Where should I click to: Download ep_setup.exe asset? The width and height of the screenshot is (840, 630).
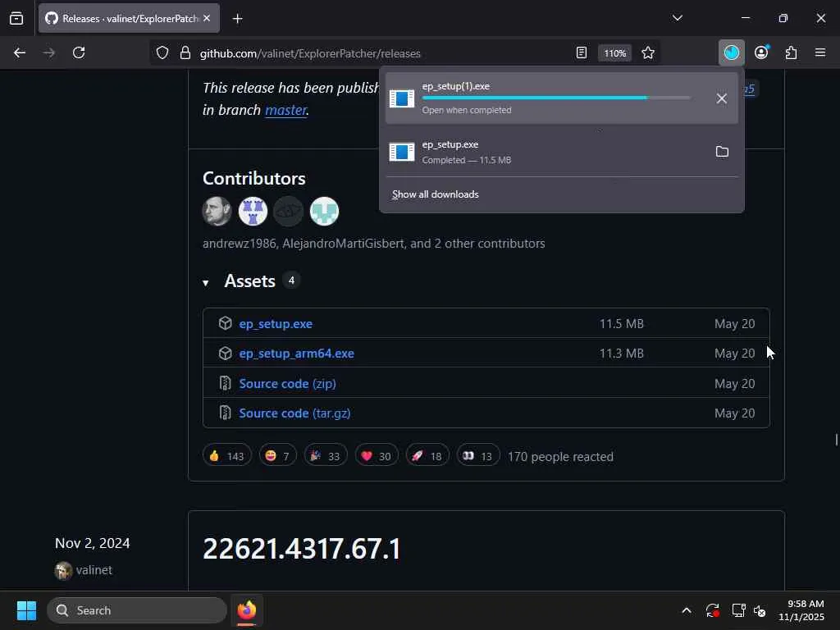[276, 323]
